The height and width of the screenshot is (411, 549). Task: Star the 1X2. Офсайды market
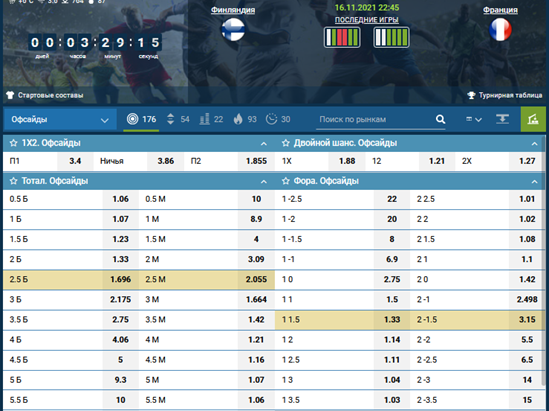click(x=13, y=143)
